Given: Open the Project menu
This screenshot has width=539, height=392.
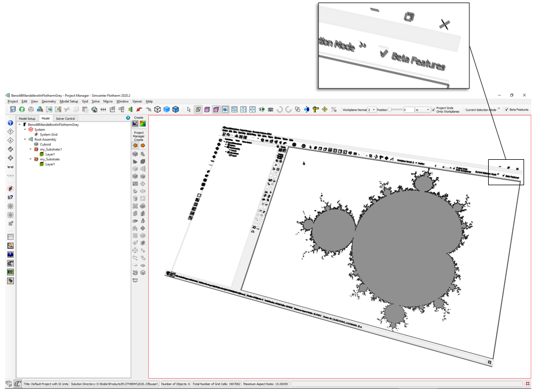Looking at the screenshot, I should [13, 101].
